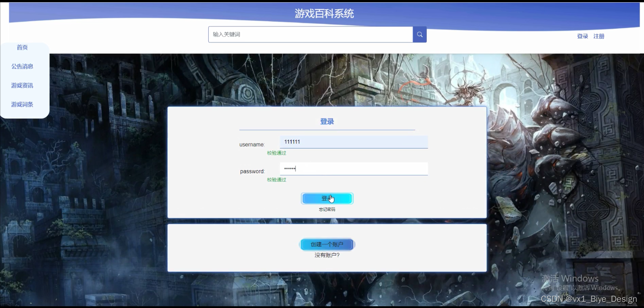Click the magnifier search icon button
Screen dimensions: 644x308
(x=420, y=34)
